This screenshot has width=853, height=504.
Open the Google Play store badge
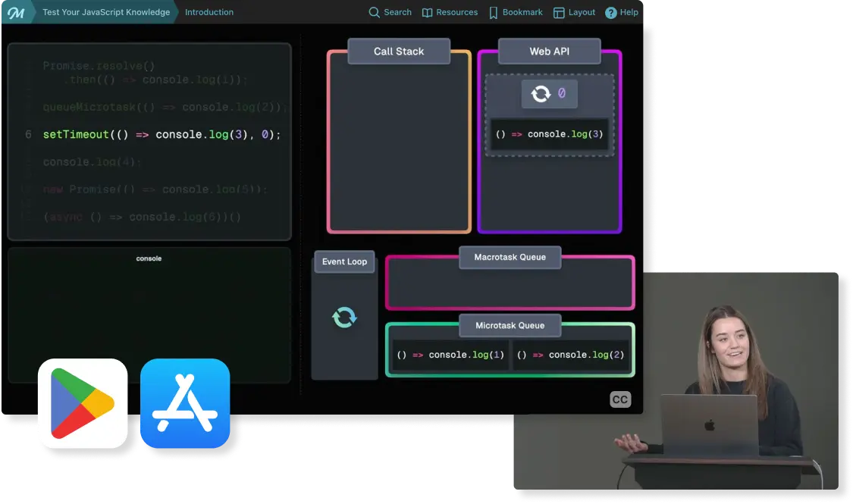click(83, 403)
